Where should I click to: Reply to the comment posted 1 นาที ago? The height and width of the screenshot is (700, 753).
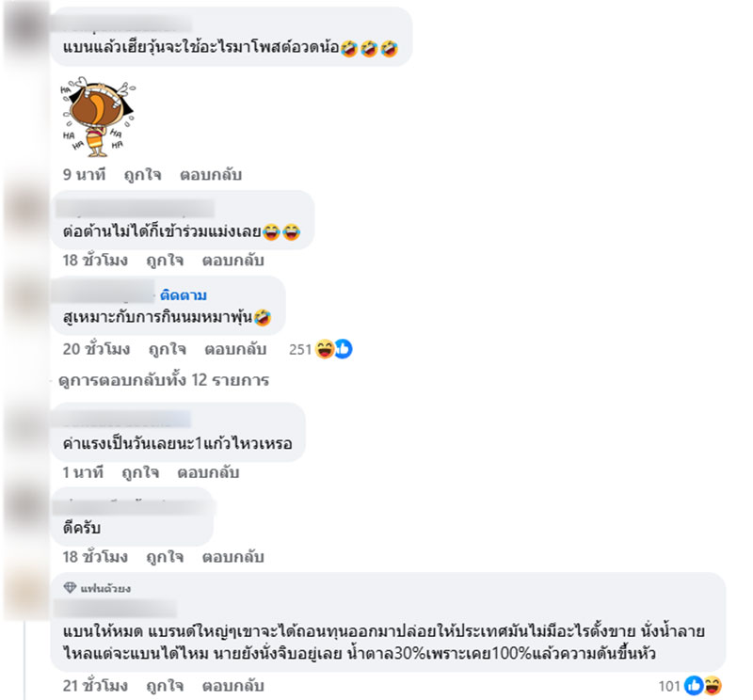pos(208,472)
